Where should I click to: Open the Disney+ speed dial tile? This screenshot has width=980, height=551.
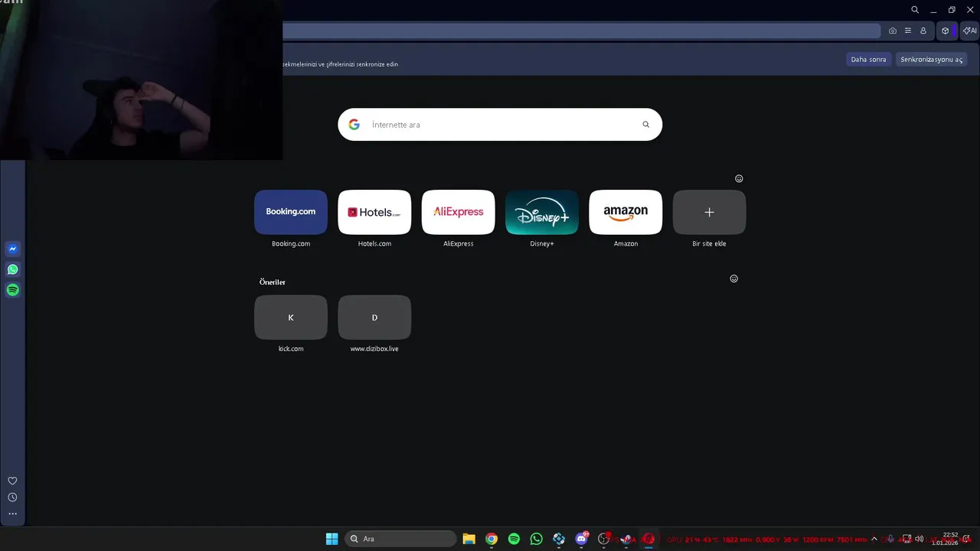pos(542,212)
